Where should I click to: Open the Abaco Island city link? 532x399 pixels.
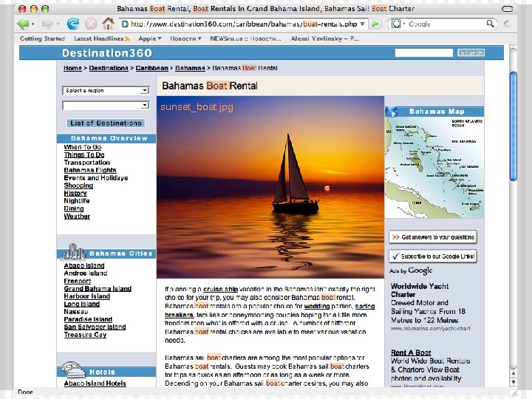(84, 266)
